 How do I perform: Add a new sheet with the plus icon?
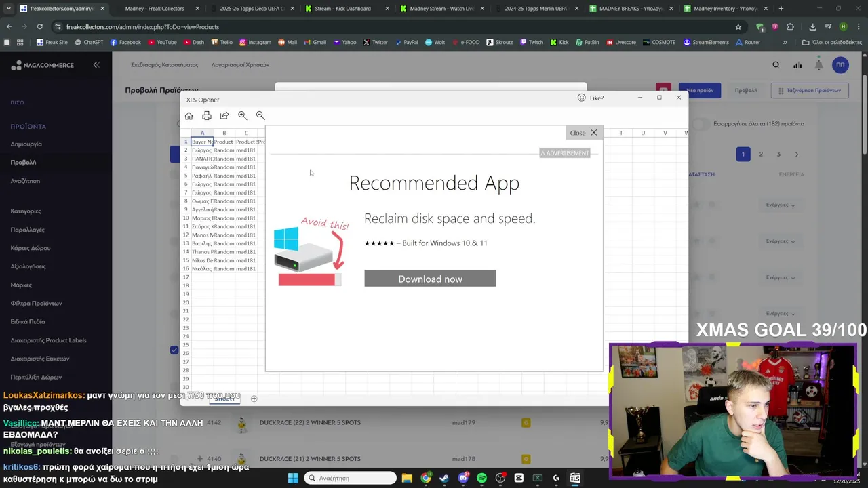pyautogui.click(x=254, y=399)
